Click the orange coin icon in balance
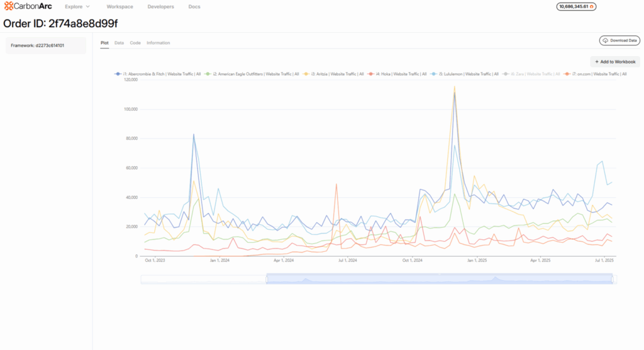The image size is (644, 350). pos(591,6)
